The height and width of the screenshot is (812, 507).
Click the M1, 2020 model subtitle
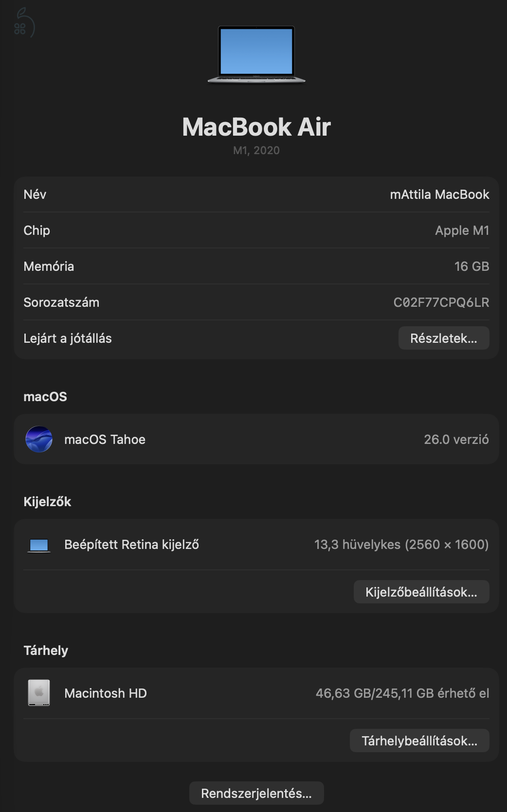[x=256, y=150]
